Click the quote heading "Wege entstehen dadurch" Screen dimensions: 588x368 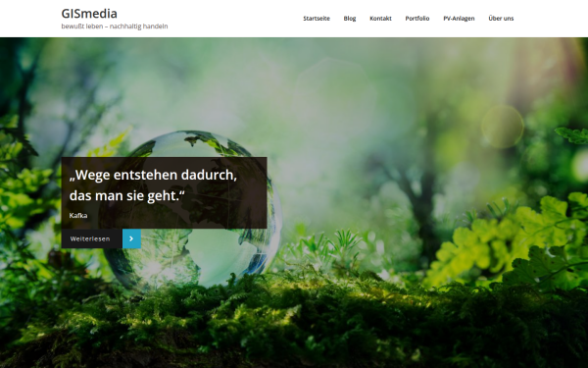point(153,185)
